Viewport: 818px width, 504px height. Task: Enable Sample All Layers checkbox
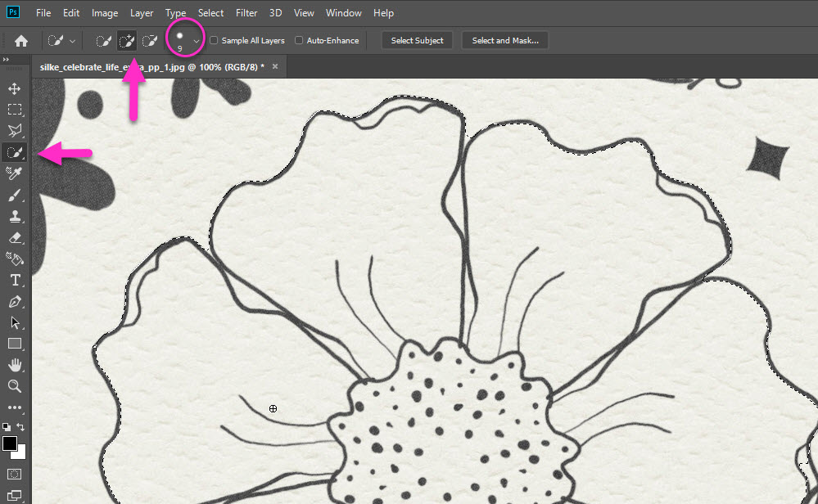coord(215,40)
